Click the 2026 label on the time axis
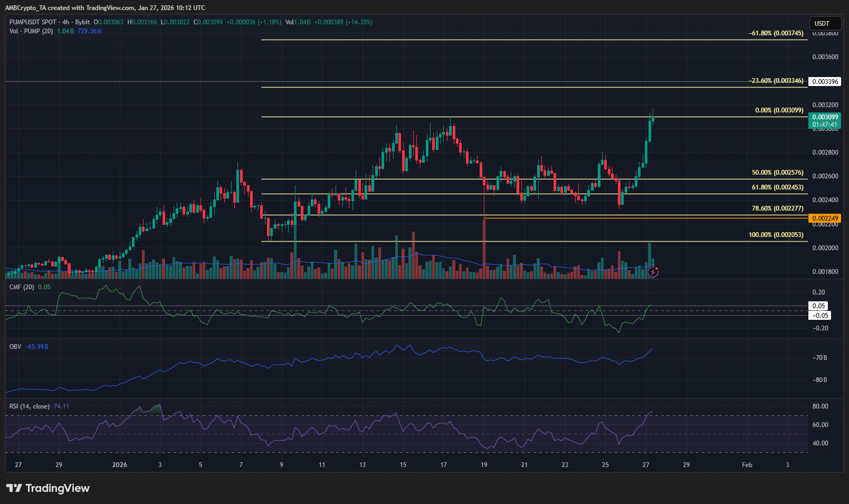The width and height of the screenshot is (849, 504). [120, 465]
